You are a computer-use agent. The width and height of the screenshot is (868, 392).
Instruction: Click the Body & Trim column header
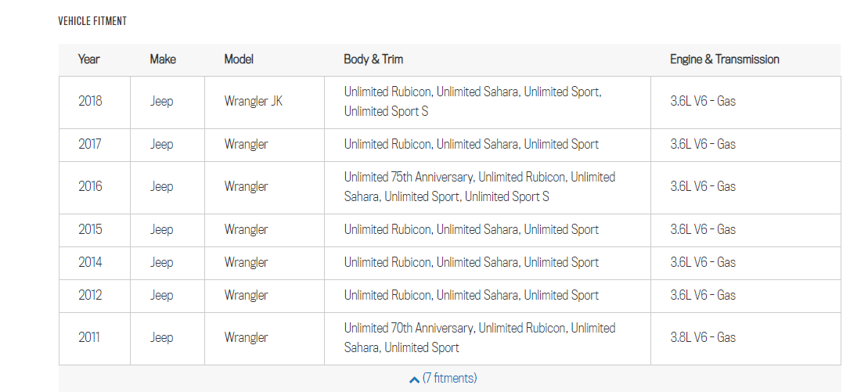point(373,59)
